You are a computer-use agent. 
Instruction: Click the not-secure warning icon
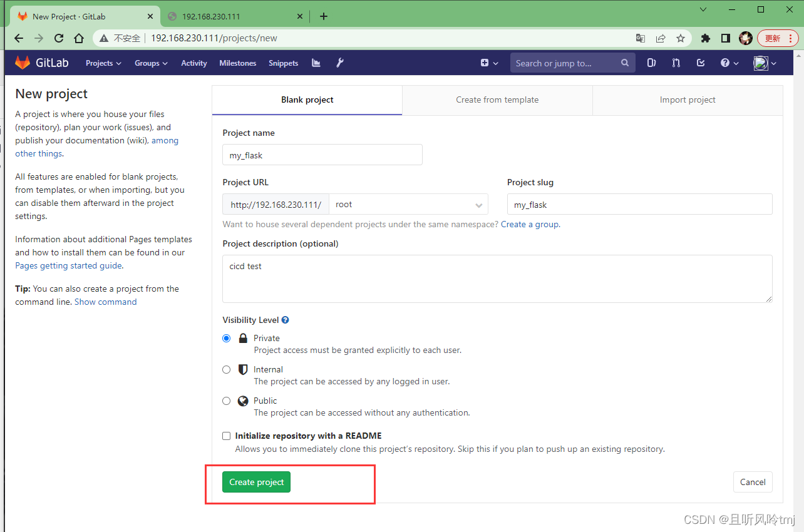point(104,38)
